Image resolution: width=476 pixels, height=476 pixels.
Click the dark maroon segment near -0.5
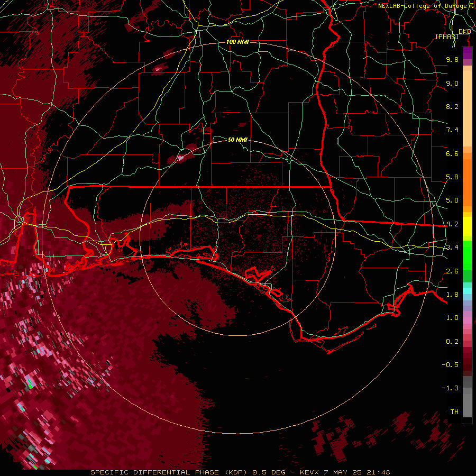tap(467, 364)
